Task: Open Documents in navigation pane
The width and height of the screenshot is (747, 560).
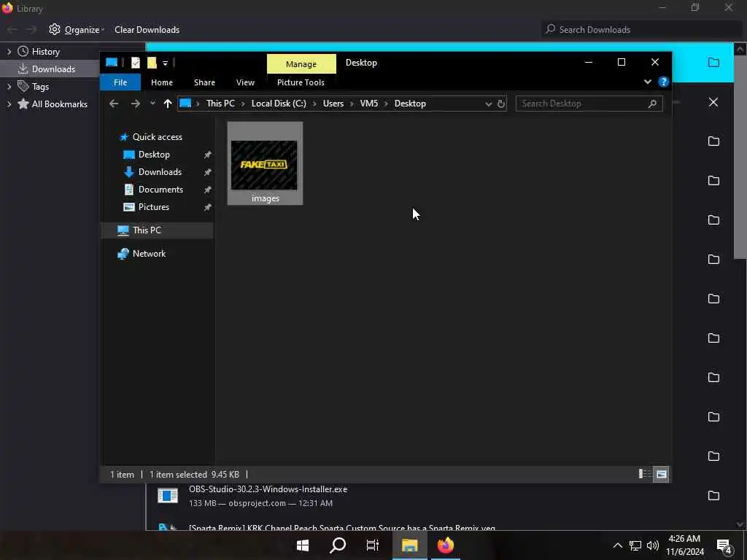Action: [x=160, y=190]
